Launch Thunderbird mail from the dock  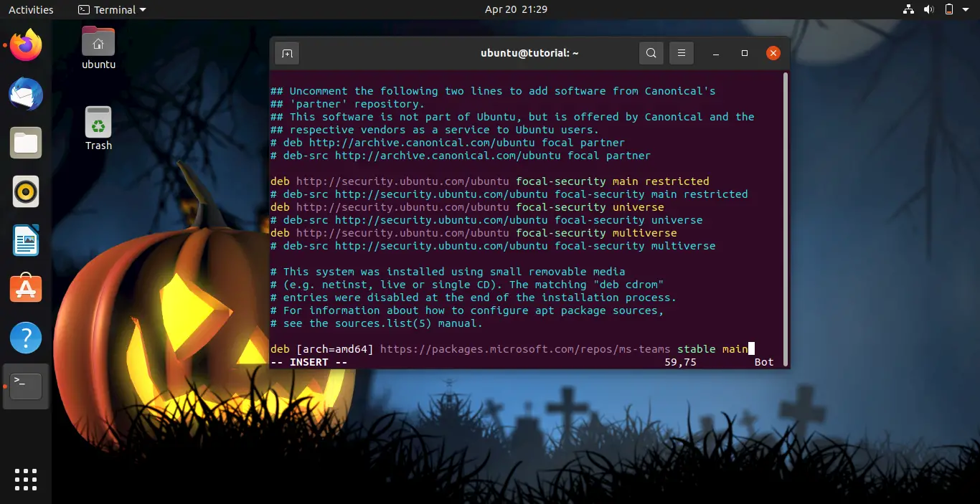tap(26, 94)
